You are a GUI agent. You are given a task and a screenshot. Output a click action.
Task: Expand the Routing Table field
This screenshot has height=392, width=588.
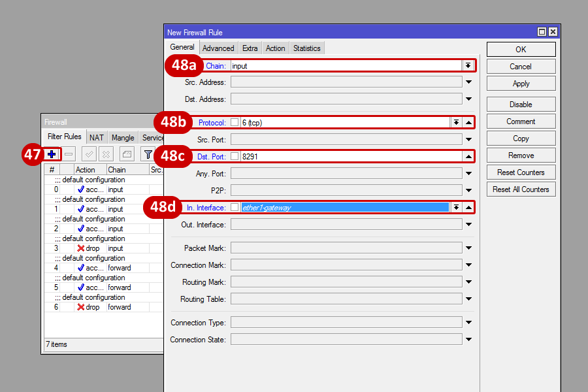coord(468,299)
